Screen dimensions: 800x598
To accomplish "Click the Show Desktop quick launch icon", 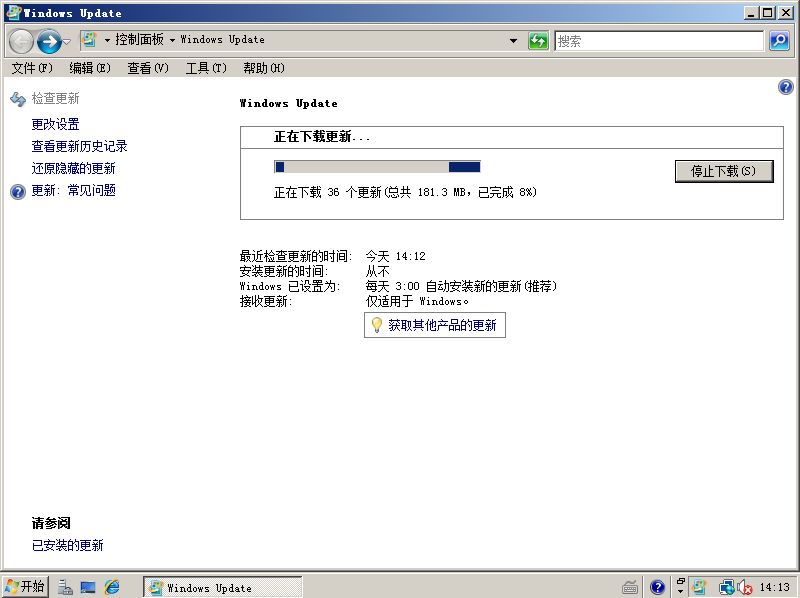I will click(88, 588).
